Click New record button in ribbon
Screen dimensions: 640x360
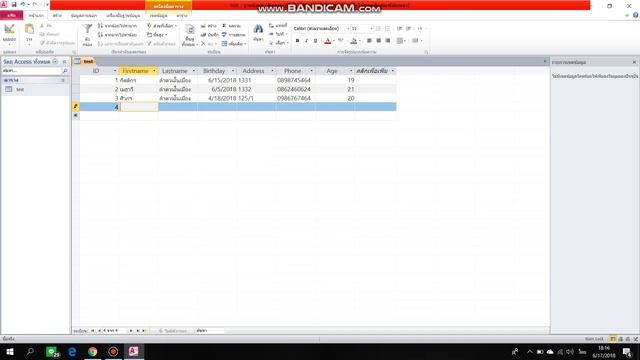pos(209,26)
